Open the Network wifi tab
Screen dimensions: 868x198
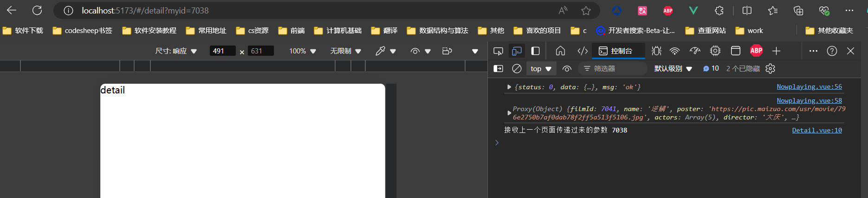click(675, 51)
